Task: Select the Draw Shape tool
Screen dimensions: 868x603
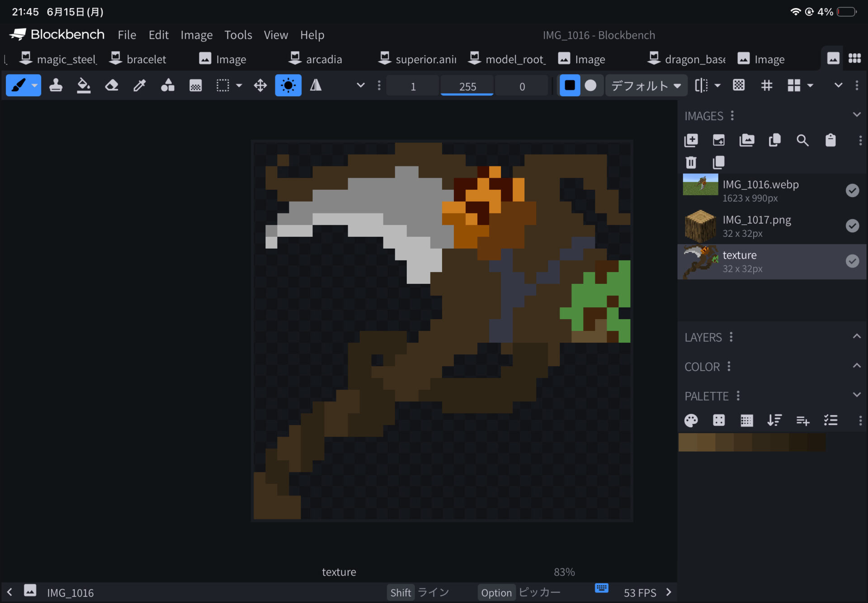Action: tap(168, 85)
